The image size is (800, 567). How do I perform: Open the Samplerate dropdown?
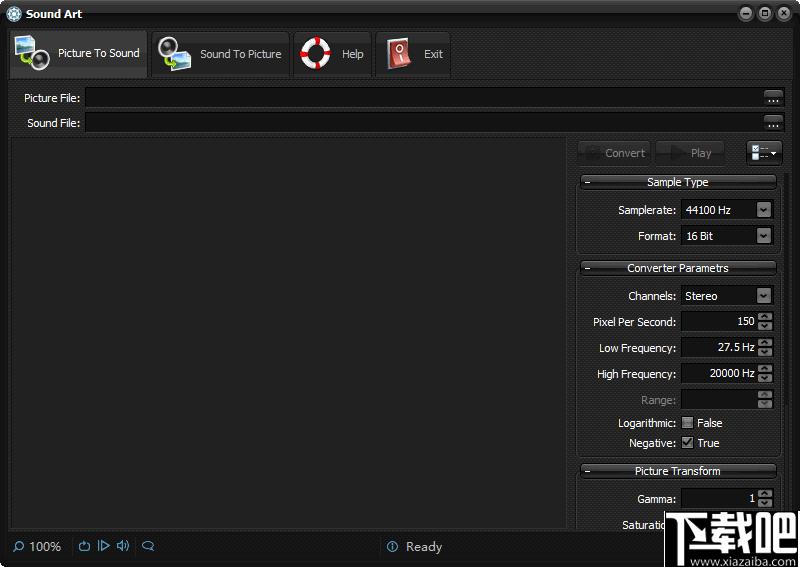click(764, 210)
